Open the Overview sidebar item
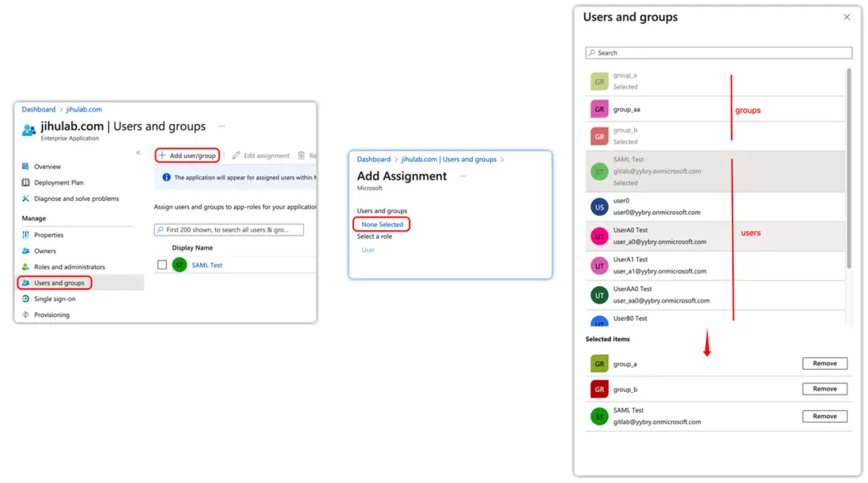868x483 pixels. 47,167
